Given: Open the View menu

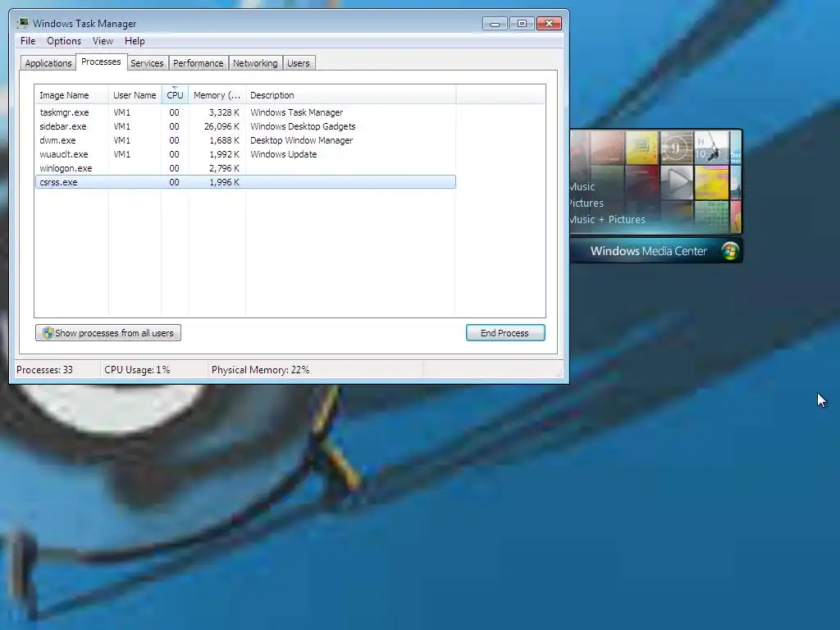Looking at the screenshot, I should click(x=103, y=41).
